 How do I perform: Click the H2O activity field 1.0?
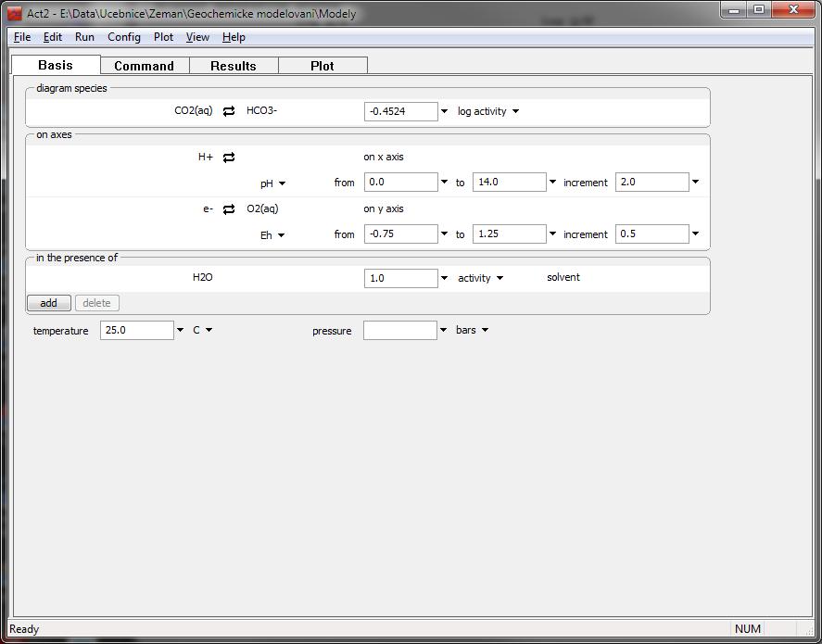point(401,278)
